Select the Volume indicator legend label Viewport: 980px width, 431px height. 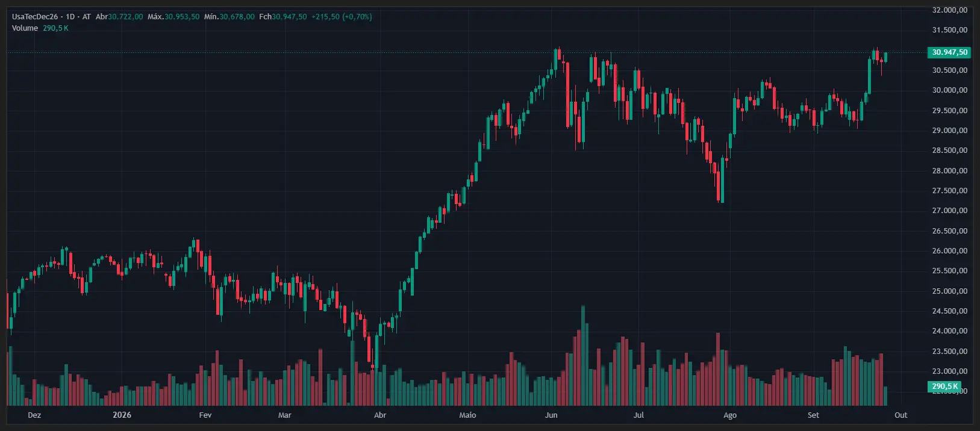(x=25, y=28)
